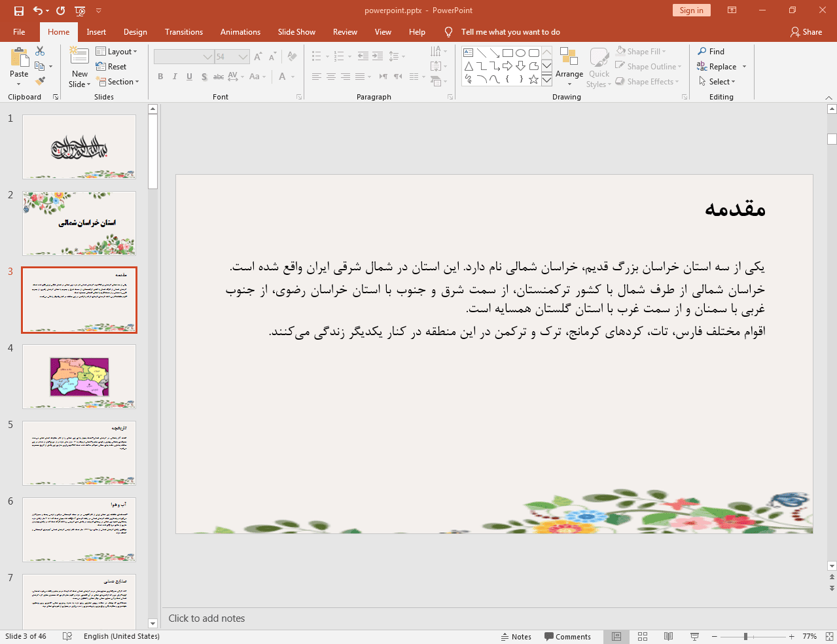Switch to the Animations tab

click(x=240, y=32)
